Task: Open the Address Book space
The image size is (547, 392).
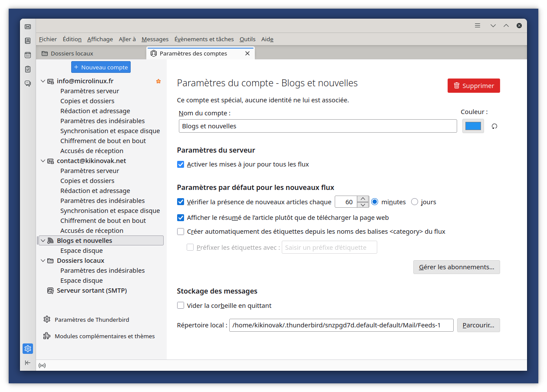Action: (x=28, y=41)
